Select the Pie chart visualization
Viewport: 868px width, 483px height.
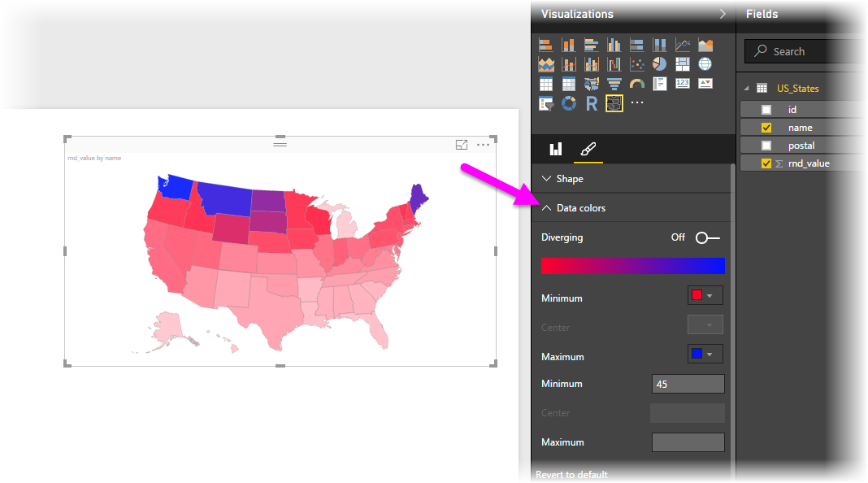coord(659,63)
